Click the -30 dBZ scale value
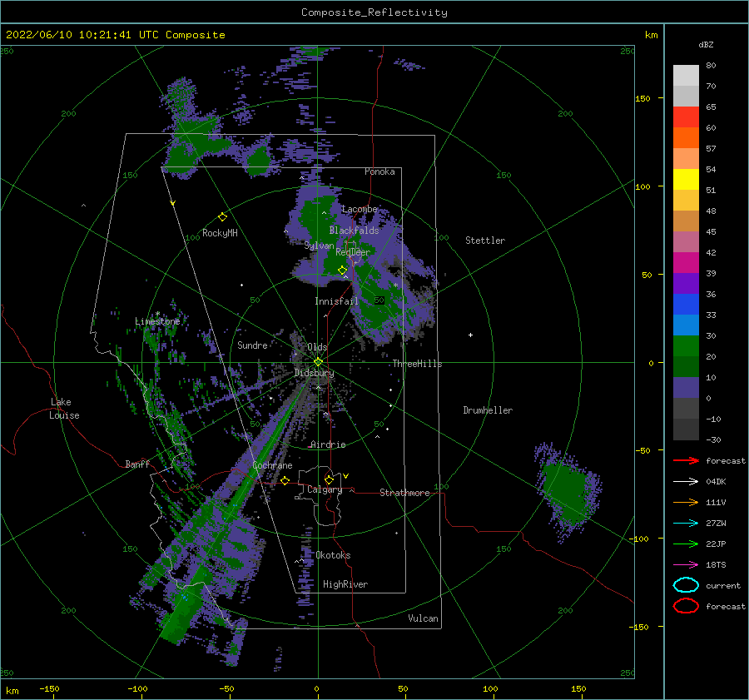The image size is (749, 700). tap(713, 439)
